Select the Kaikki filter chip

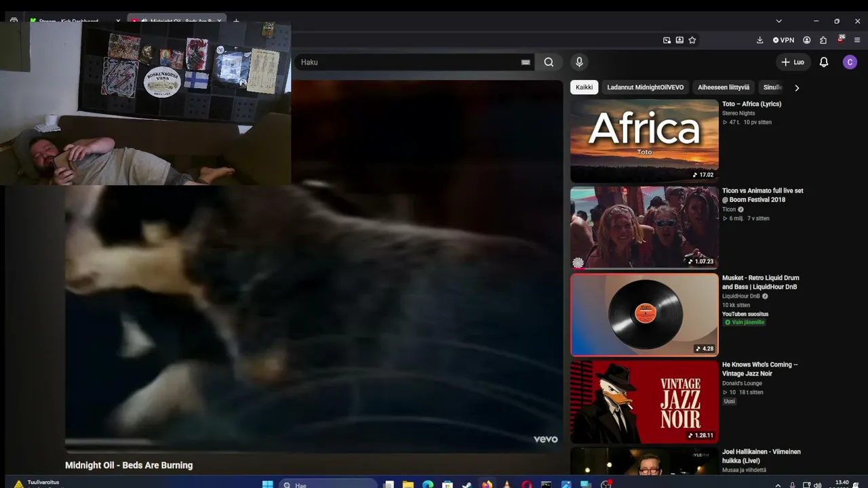point(584,87)
